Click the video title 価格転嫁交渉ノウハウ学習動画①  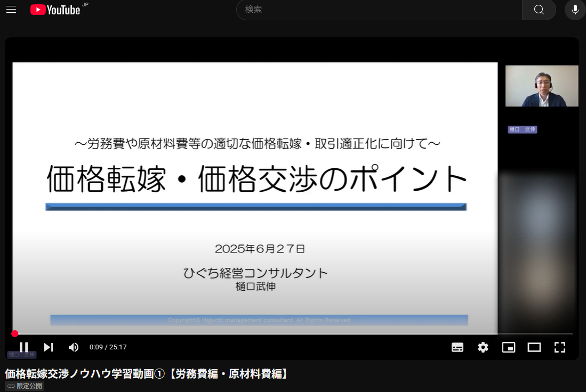[x=146, y=374]
